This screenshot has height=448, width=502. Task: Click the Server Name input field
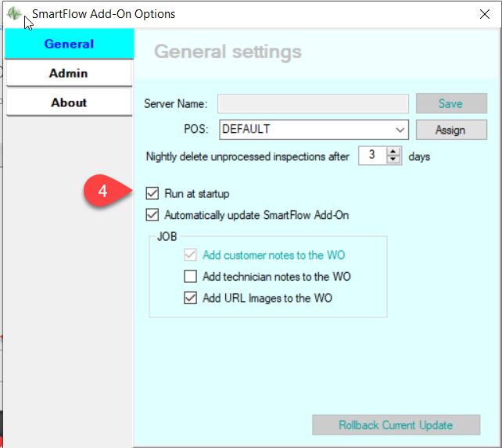coord(313,103)
